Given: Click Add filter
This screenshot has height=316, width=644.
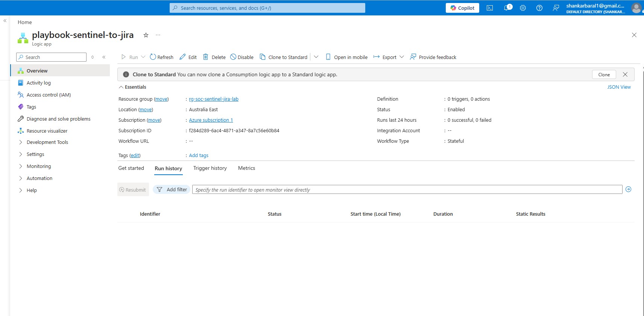Looking at the screenshot, I should coord(172,189).
